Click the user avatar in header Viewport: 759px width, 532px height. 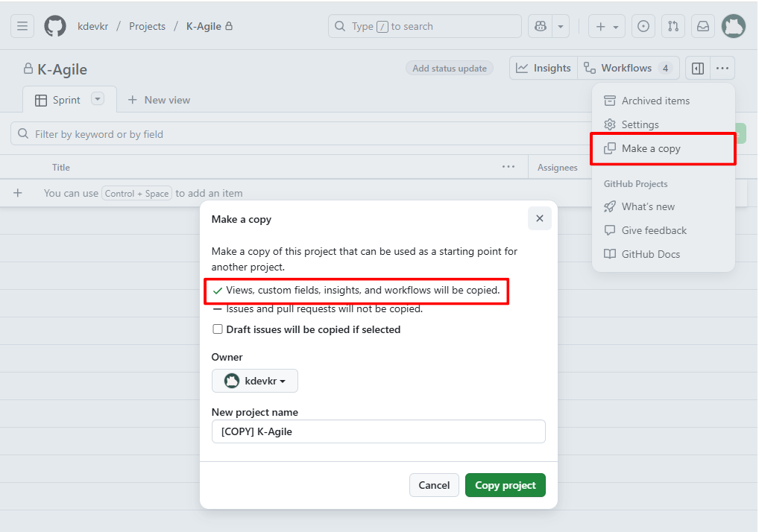pyautogui.click(x=734, y=26)
